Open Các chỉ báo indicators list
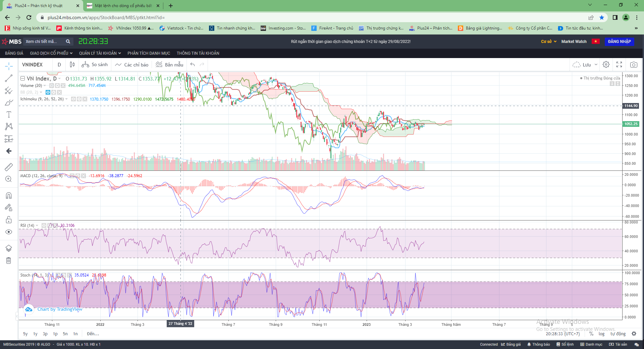 coord(132,64)
